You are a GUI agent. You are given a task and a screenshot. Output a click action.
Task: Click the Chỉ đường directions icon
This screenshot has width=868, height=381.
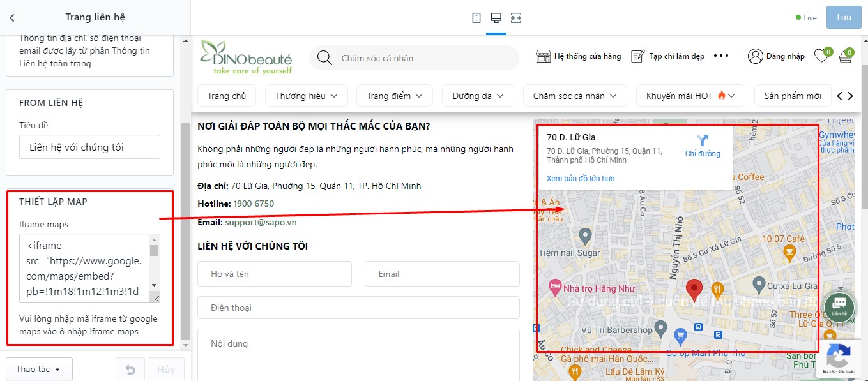tap(703, 140)
